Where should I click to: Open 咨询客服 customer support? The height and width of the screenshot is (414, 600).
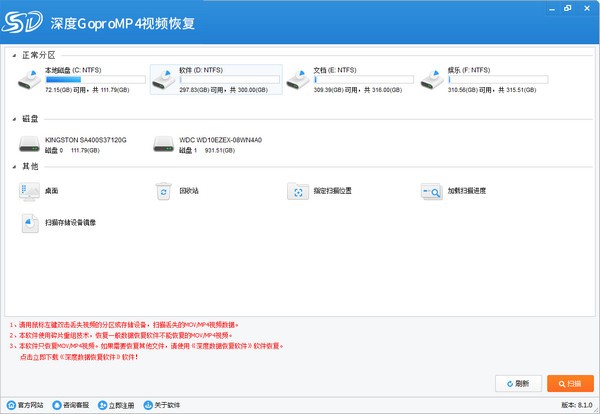tap(70, 405)
